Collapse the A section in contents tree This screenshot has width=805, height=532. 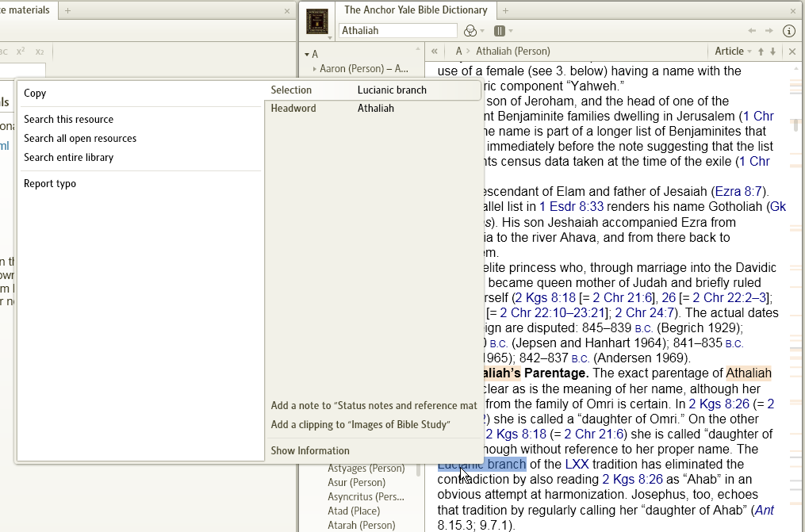tap(306, 55)
